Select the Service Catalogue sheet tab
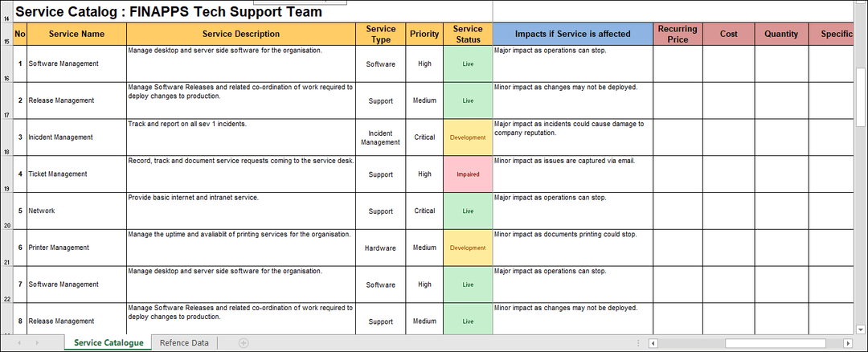Screen dimensions: 868x352 pos(108,343)
